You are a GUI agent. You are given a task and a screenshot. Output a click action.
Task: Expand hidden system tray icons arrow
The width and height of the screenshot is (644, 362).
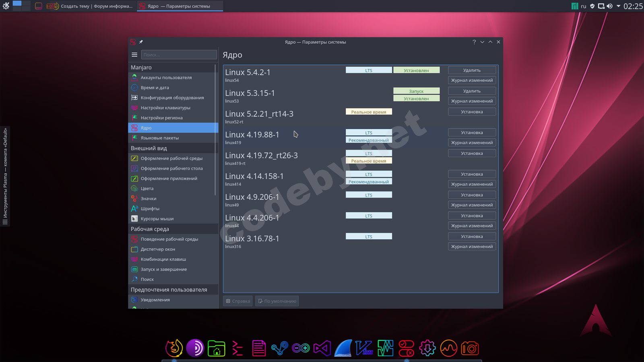click(x=618, y=6)
